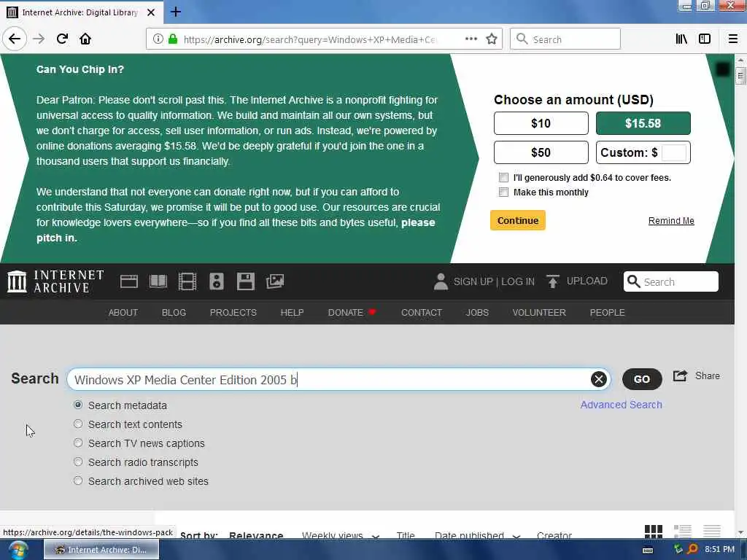The width and height of the screenshot is (747, 560).
Task: Open the JOBS menu item
Action: coord(477,312)
